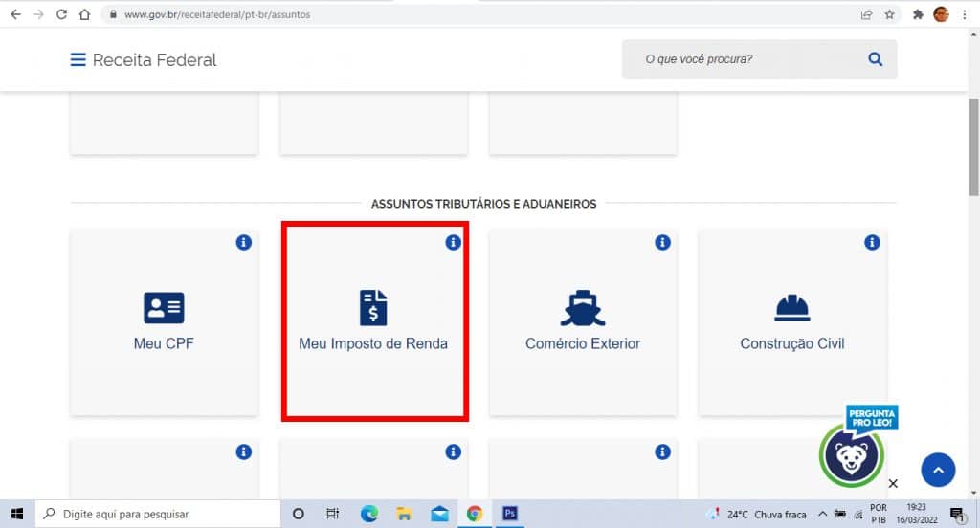Image resolution: width=980 pixels, height=528 pixels.
Task: Click the browser home icon
Action: (84, 14)
